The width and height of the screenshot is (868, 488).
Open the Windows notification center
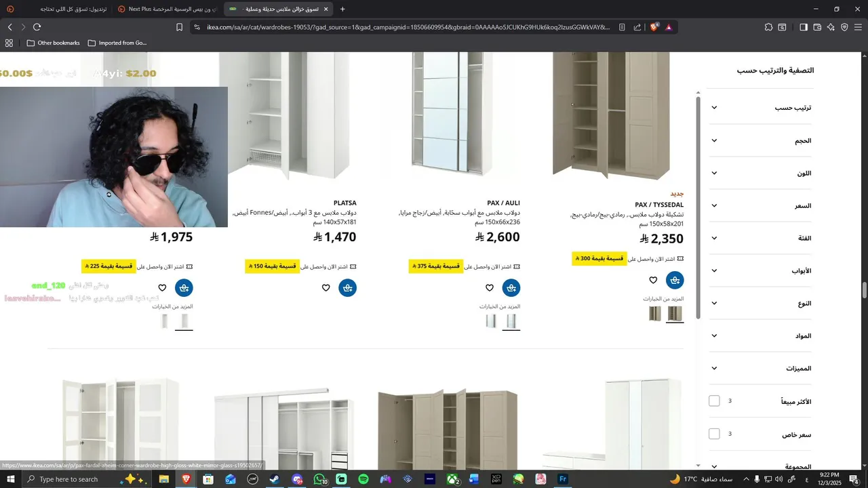point(854,479)
